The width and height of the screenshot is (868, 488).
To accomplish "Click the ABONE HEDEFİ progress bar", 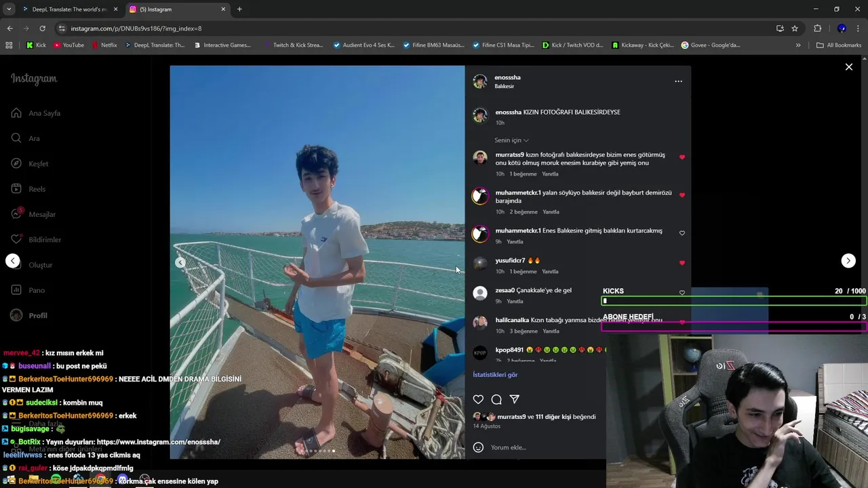I will (x=734, y=327).
